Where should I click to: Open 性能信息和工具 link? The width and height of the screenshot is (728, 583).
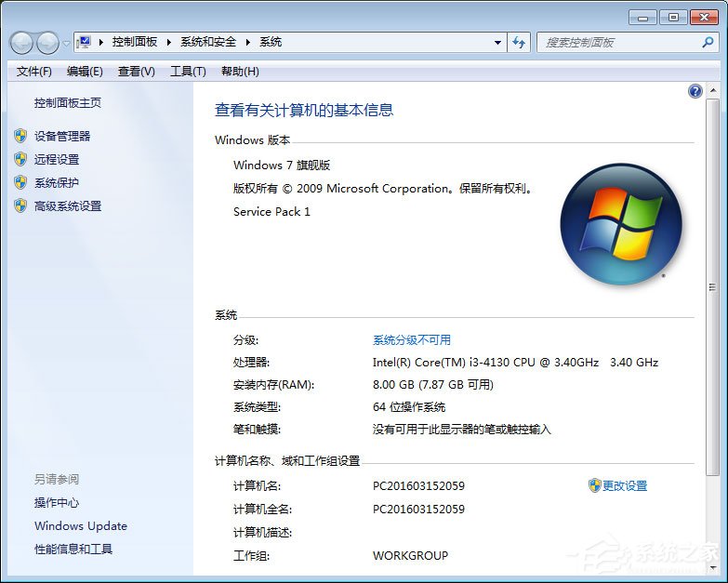tap(73, 550)
